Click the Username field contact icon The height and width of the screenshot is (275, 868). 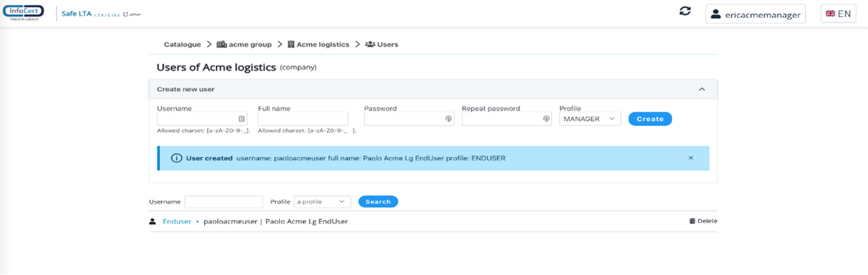point(241,119)
